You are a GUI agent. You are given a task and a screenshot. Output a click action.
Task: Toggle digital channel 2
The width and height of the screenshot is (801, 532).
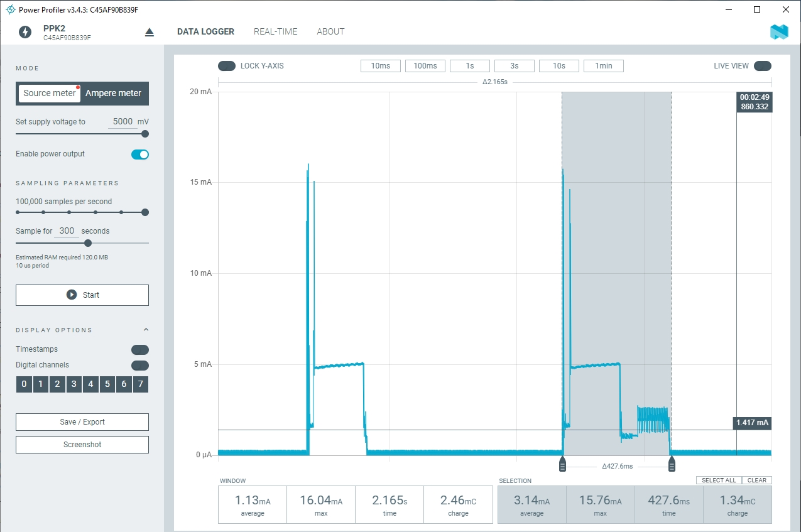pyautogui.click(x=57, y=384)
